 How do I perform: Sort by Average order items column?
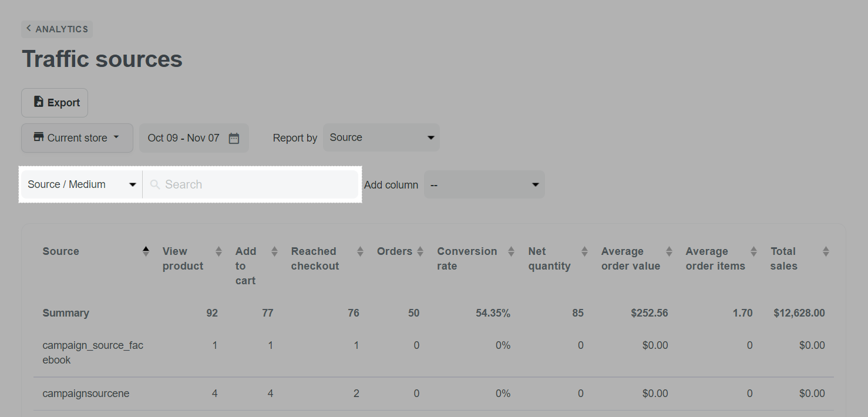[753, 251]
